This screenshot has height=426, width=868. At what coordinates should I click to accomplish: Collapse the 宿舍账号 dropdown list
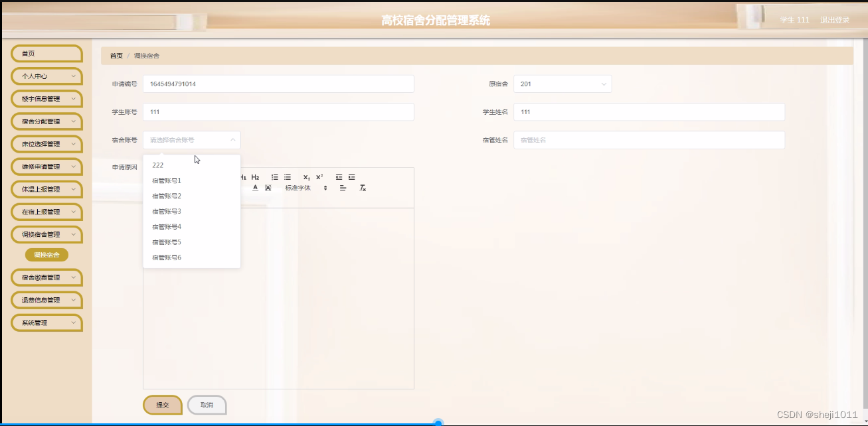click(191, 140)
